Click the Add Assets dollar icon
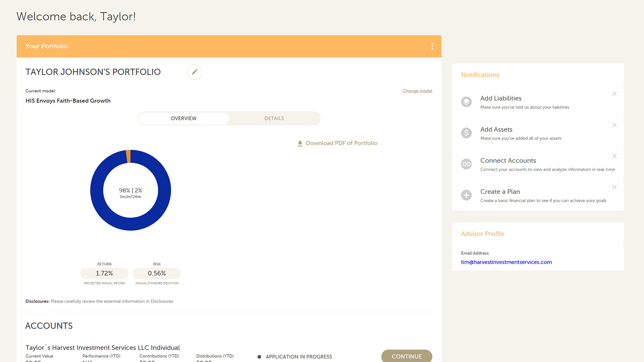The image size is (644, 362). pos(466,133)
